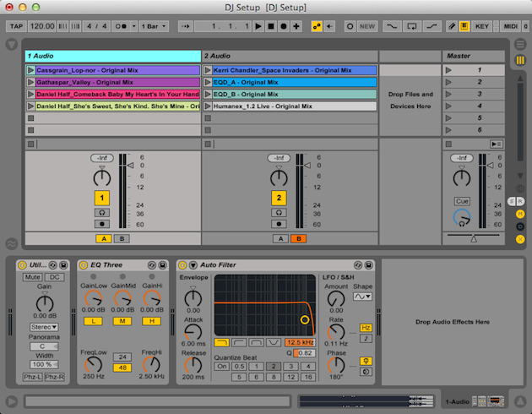Click the Back to Arrangement arrow
This screenshot has width=532, height=414.
[329, 26]
